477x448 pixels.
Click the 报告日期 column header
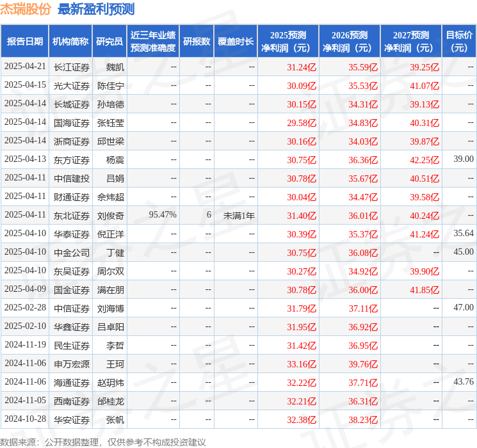pyautogui.click(x=24, y=42)
